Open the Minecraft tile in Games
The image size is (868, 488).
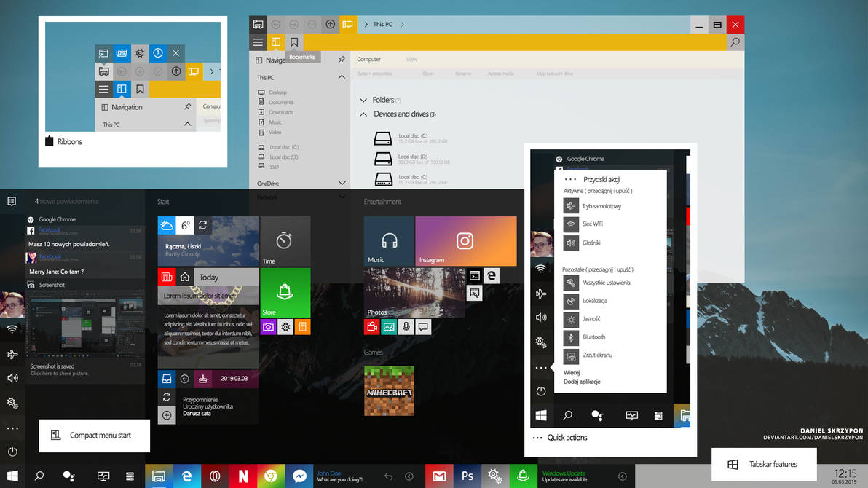(389, 390)
